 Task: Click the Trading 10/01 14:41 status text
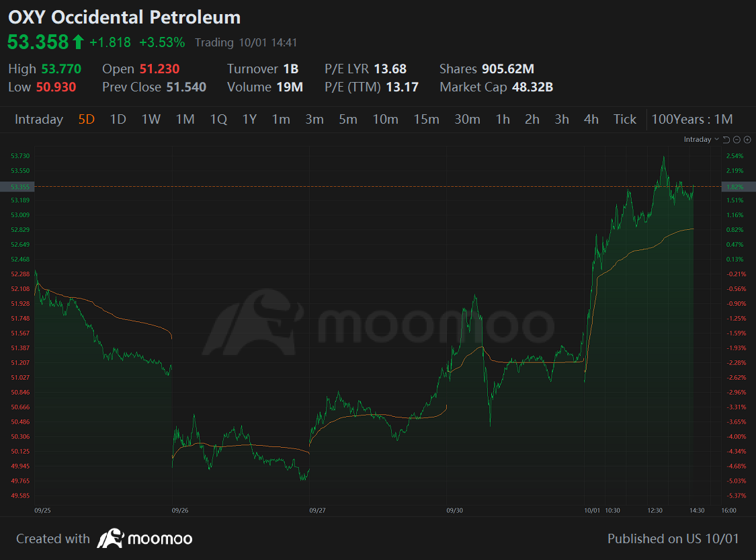tap(246, 42)
